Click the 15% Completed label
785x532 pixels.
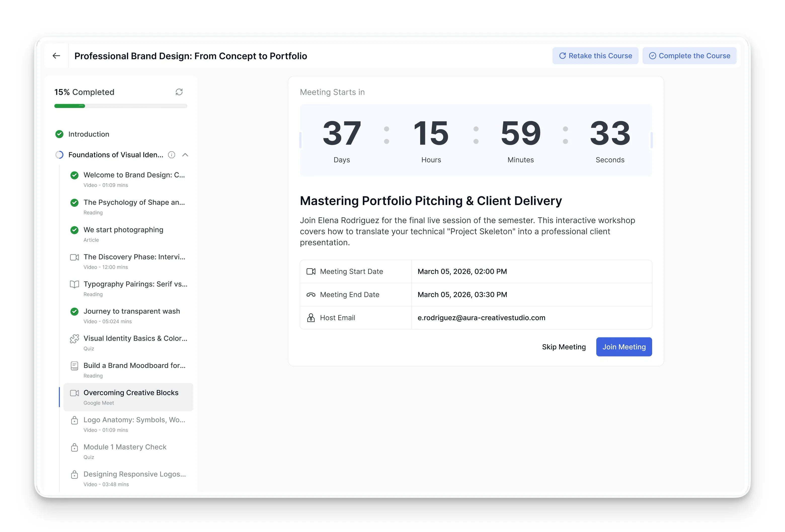click(x=85, y=92)
